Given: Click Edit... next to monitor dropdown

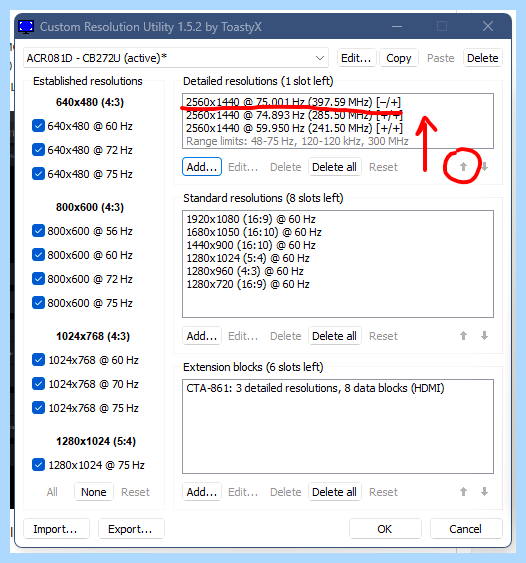Looking at the screenshot, I should (356, 58).
